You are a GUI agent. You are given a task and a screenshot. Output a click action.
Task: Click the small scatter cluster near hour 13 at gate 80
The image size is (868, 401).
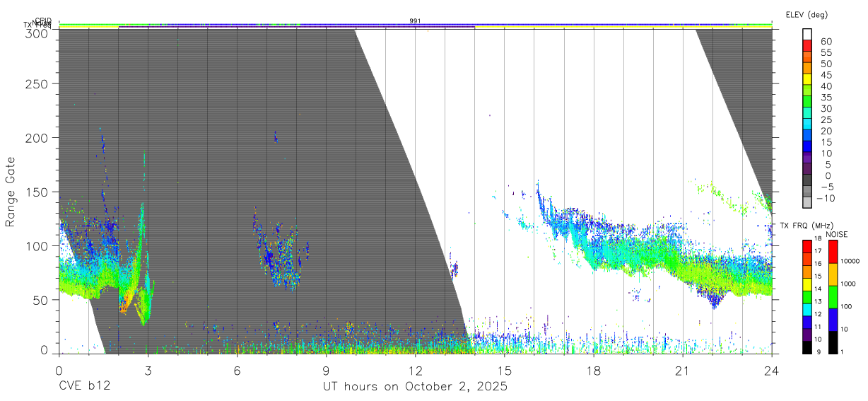pos(454,269)
